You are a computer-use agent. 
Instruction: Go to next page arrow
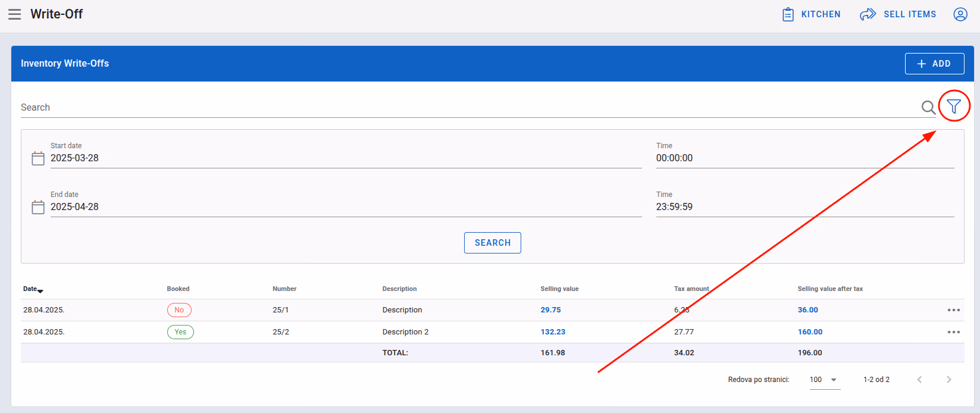[x=949, y=380]
